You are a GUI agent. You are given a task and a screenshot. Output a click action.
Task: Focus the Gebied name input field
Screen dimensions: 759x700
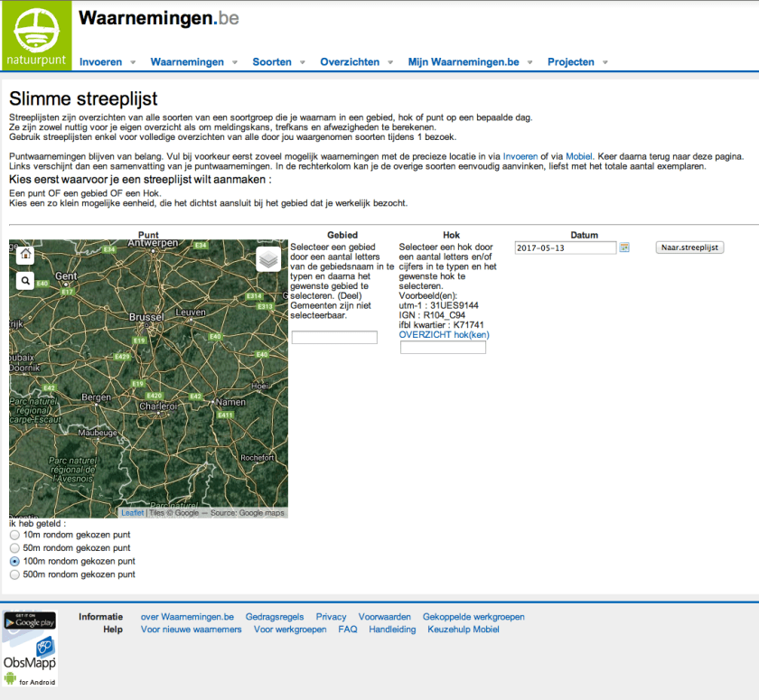[x=334, y=337]
